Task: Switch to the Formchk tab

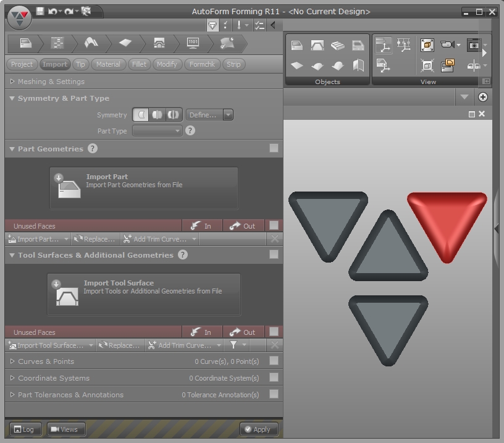Action: pos(202,64)
